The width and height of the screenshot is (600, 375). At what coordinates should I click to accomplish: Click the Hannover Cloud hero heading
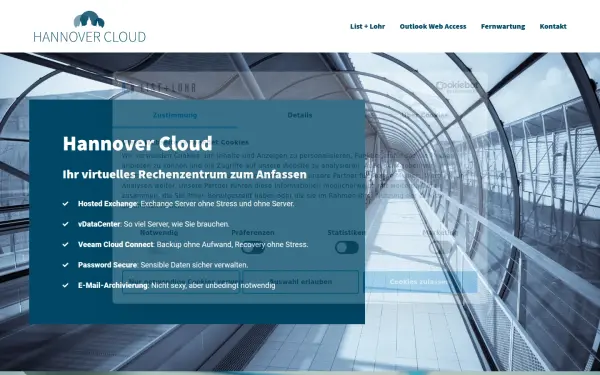(137, 143)
